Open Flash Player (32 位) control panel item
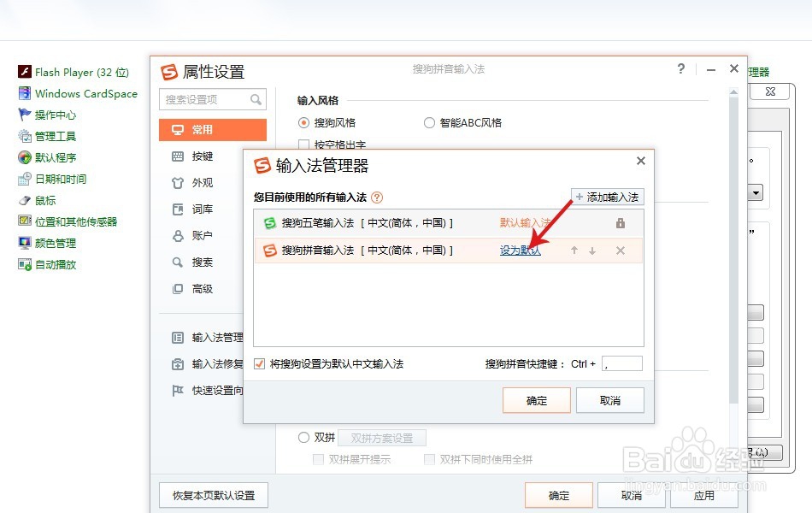Viewport: 812px width, 513px height. click(x=73, y=72)
